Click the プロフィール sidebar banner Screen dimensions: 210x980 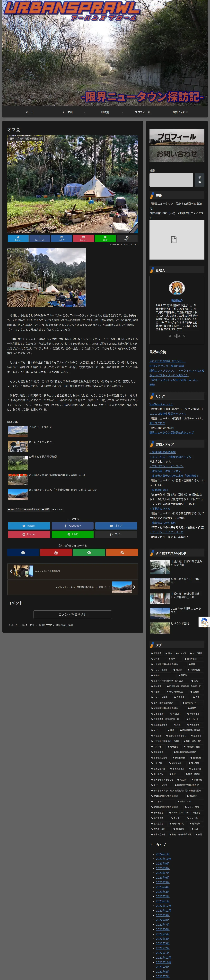[177, 137]
